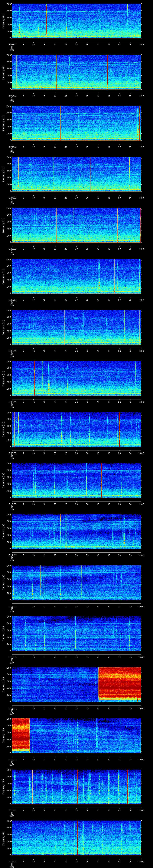Click the 5:07:00 start time label
The height and width of the screenshot is (868, 153).
[12, 351]
